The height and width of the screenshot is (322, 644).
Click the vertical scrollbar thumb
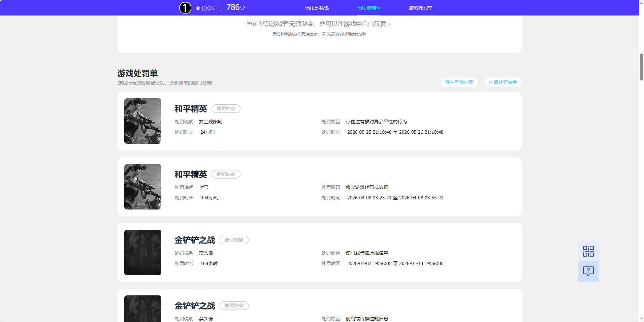641,67
